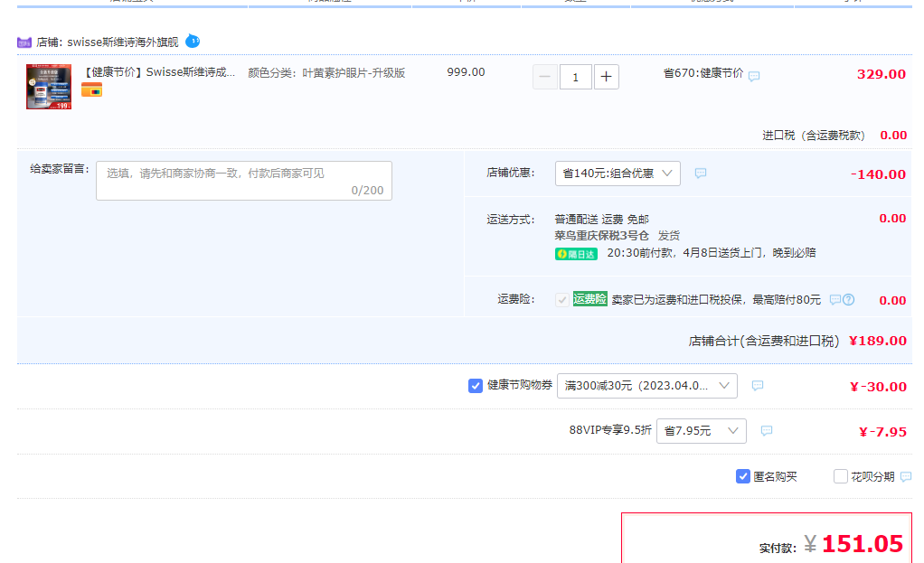Click the -140.00 store discount amount

click(878, 174)
